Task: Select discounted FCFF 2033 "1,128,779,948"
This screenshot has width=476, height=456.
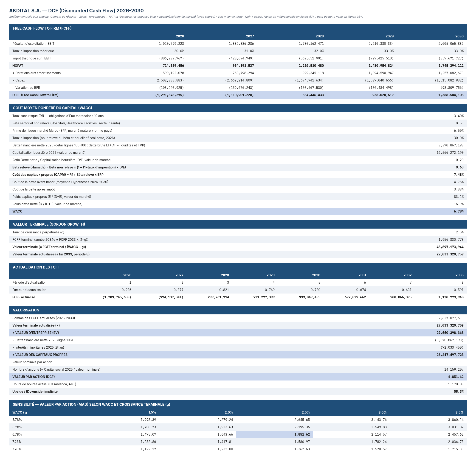Action: [451, 297]
